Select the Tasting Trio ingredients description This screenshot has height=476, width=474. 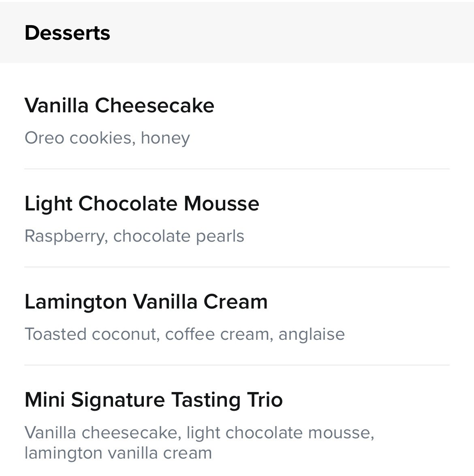(200, 443)
